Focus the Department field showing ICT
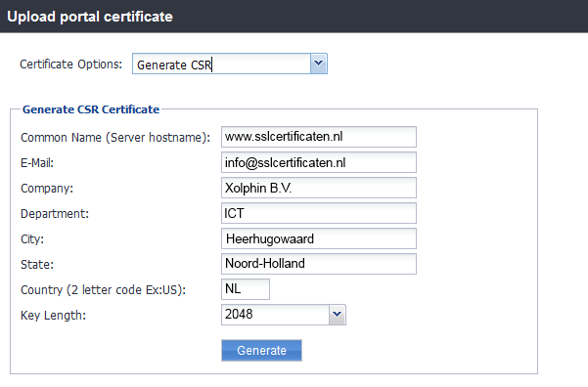The image size is (588, 387). [319, 214]
